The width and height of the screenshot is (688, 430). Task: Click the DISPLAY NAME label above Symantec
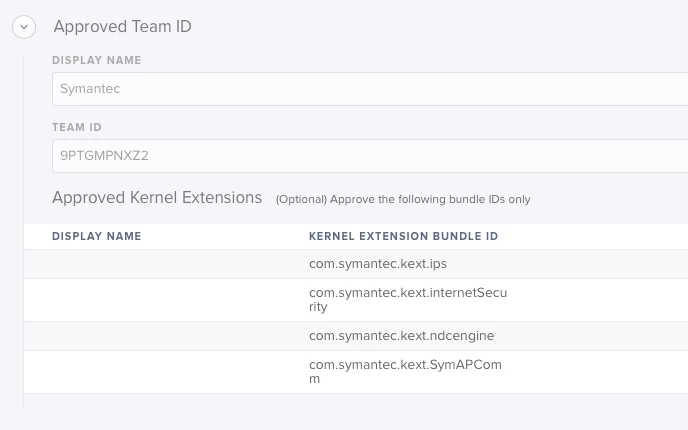point(97,60)
